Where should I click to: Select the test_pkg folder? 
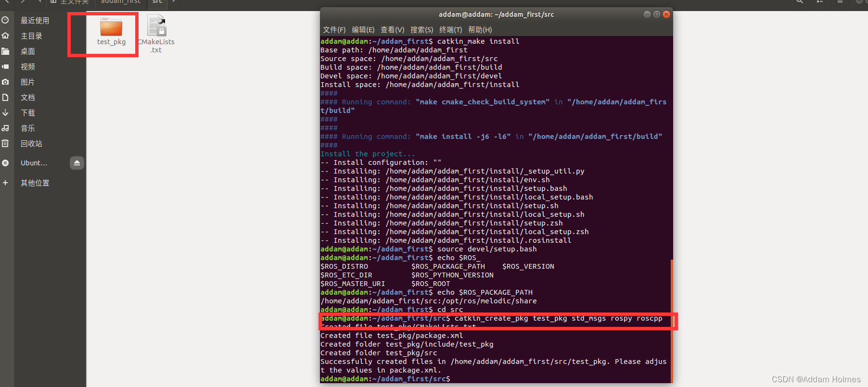[111, 32]
